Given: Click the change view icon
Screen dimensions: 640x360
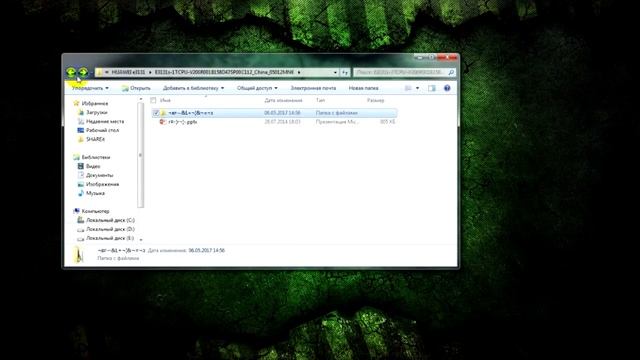Looking at the screenshot, I should tap(408, 88).
